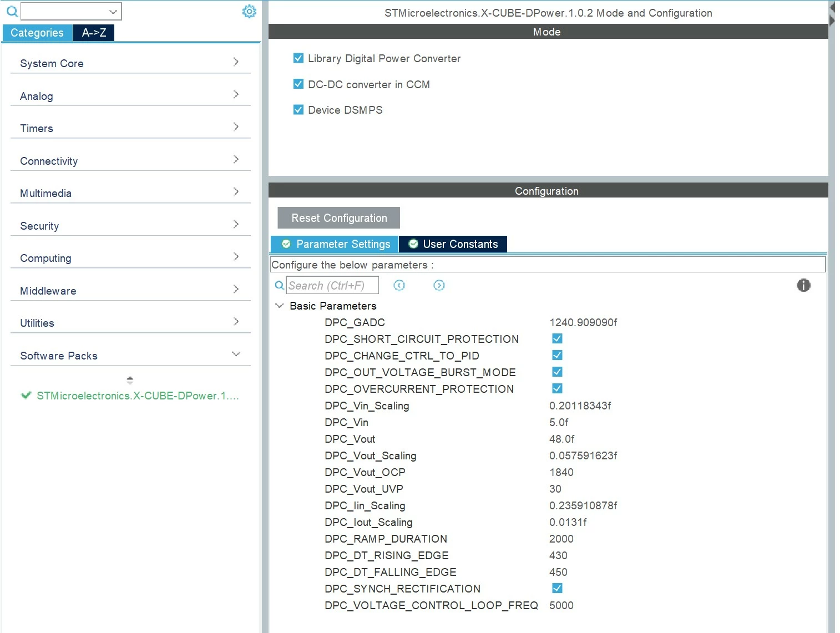The height and width of the screenshot is (633, 840).
Task: Select the DPC_RAMP_DURATION parameter label
Action: click(x=386, y=539)
